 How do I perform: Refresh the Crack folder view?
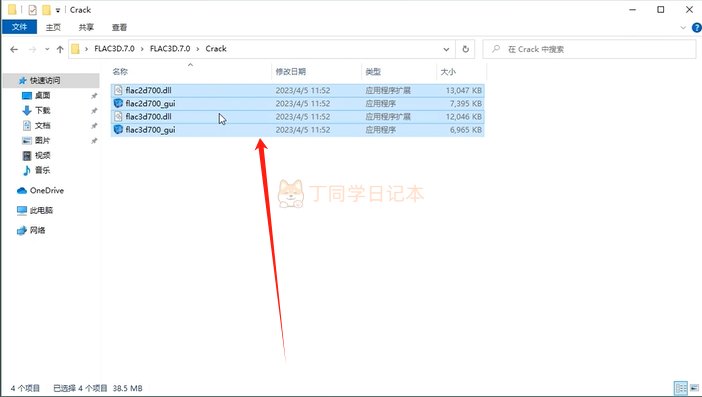[x=466, y=49]
